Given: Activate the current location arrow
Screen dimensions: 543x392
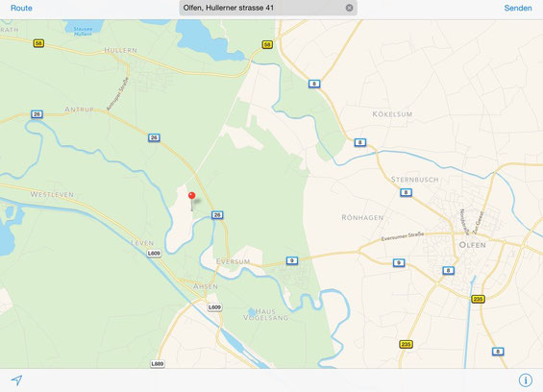Looking at the screenshot, I should [x=16, y=380].
